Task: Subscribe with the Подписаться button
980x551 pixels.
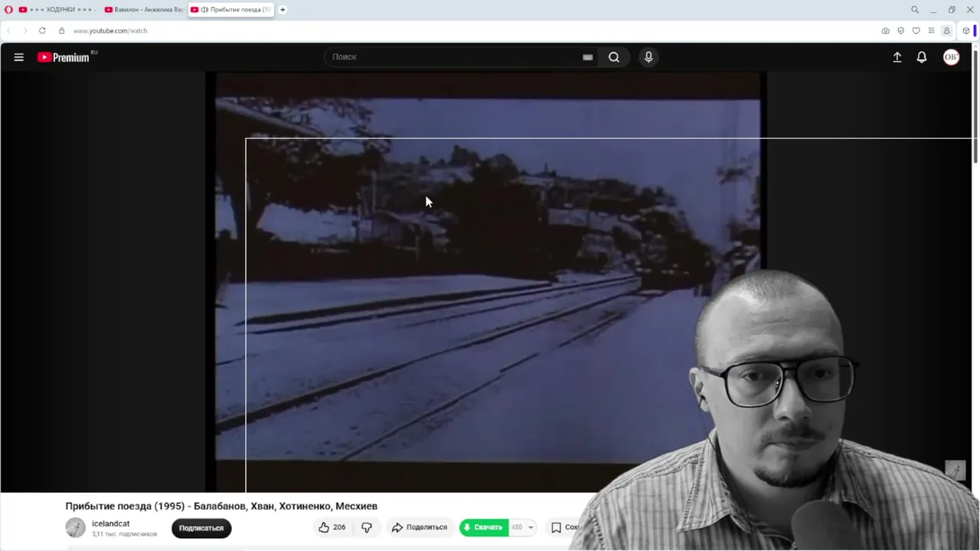Action: point(201,528)
